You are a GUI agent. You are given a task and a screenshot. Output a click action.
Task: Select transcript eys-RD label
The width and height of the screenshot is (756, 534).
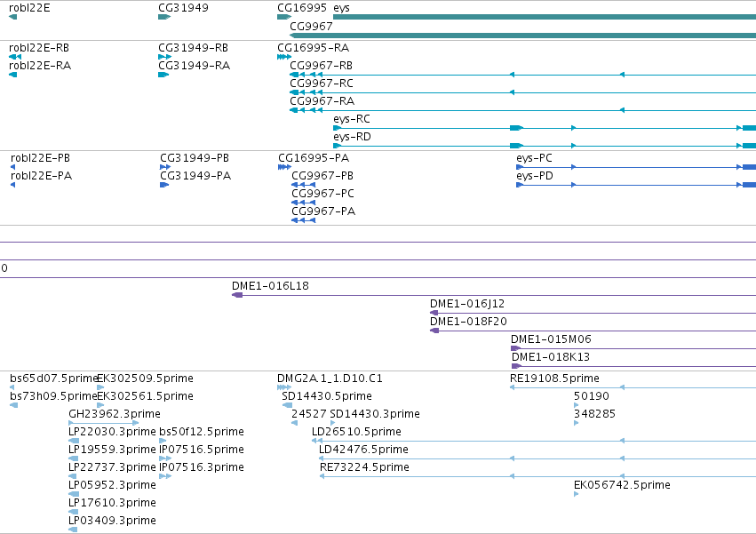[352, 137]
